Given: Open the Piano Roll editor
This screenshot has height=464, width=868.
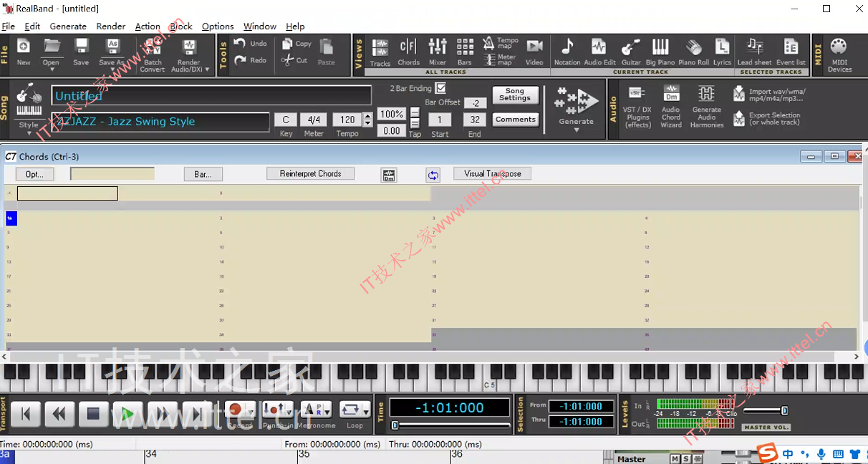Looking at the screenshot, I should 693,52.
